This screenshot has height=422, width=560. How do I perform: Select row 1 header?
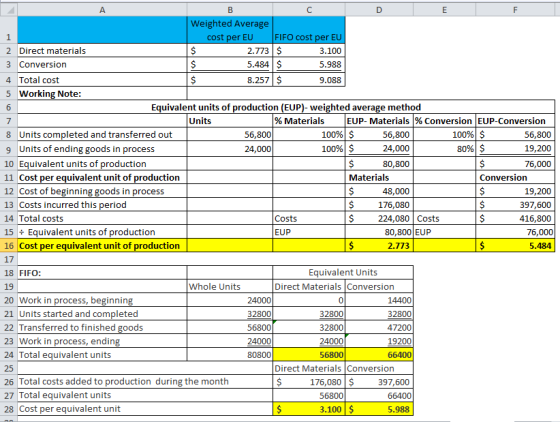tap(9, 30)
